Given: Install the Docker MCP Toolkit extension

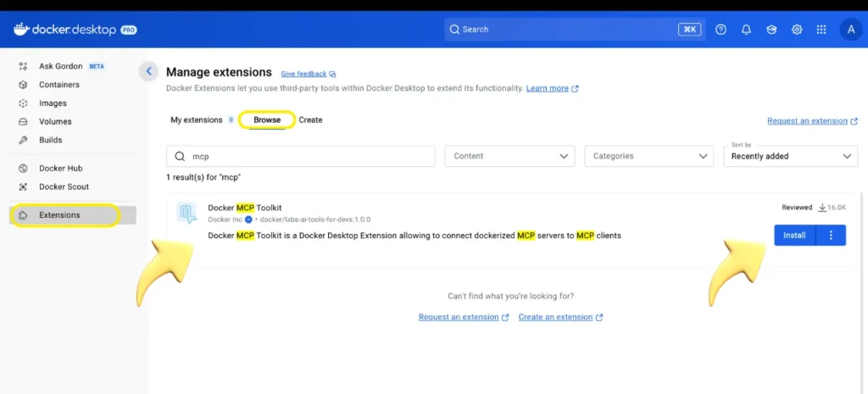Looking at the screenshot, I should [794, 236].
